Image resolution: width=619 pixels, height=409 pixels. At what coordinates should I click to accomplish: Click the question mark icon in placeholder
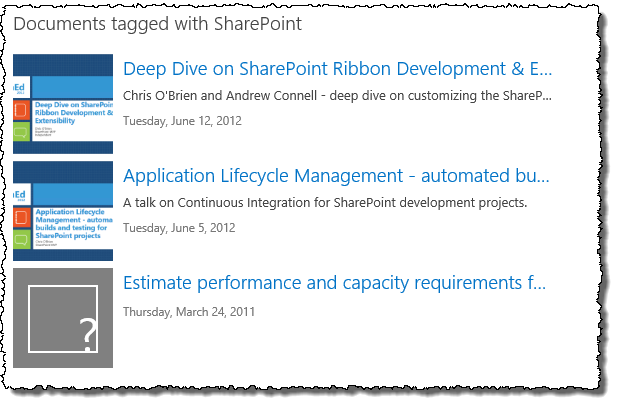click(x=88, y=337)
